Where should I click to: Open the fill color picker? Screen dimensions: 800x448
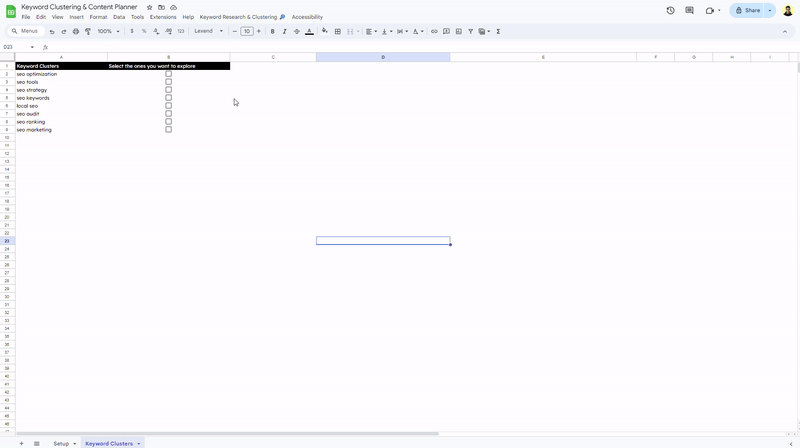pyautogui.click(x=324, y=32)
